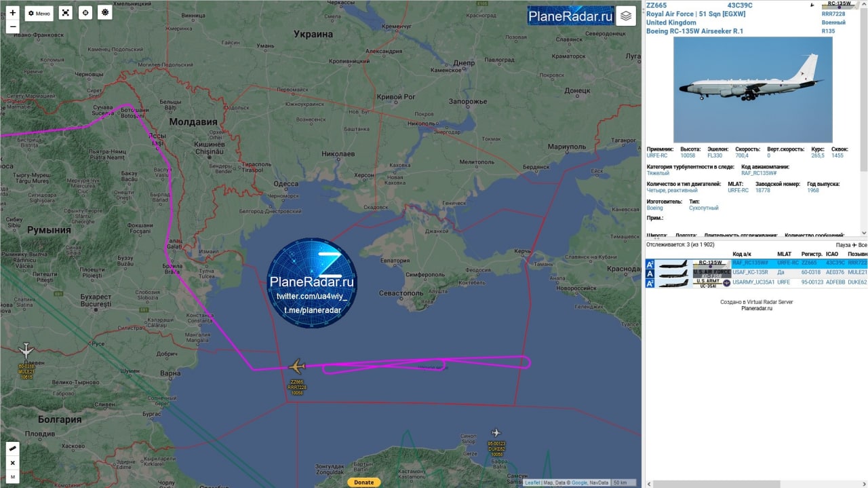Toggle map brightness sun icon
The image size is (868, 488).
[x=104, y=13]
